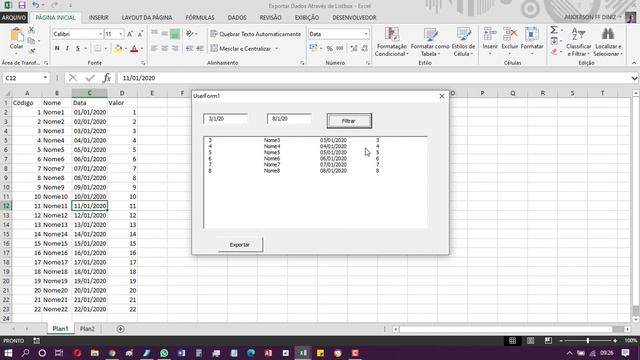Open the ARQUIVO tab
This screenshot has width=640, height=360.
tap(14, 18)
